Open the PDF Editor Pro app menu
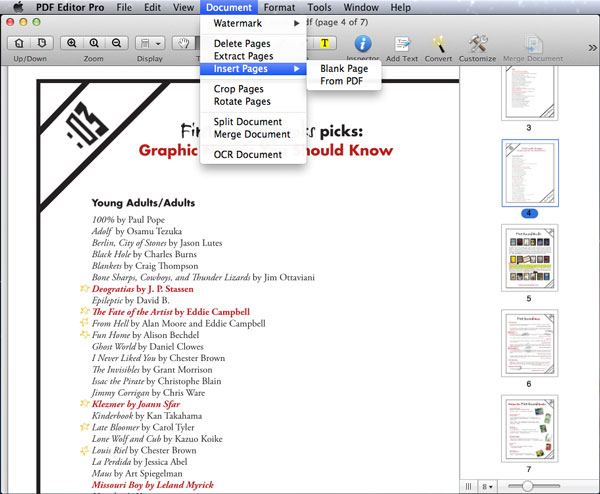Screen dimensions: 600x494 tap(70, 7)
